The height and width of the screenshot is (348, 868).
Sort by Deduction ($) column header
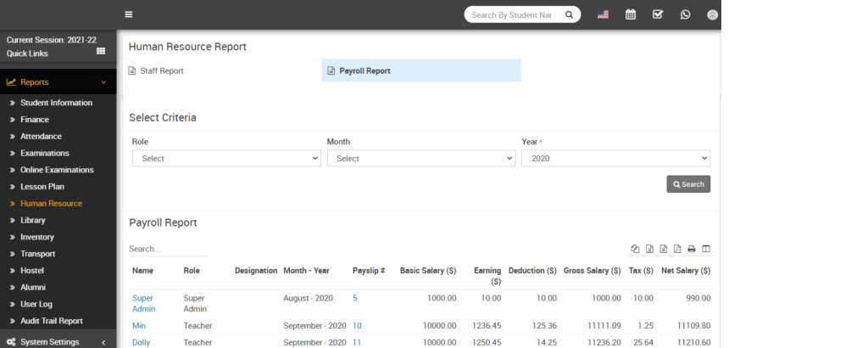[x=532, y=271]
